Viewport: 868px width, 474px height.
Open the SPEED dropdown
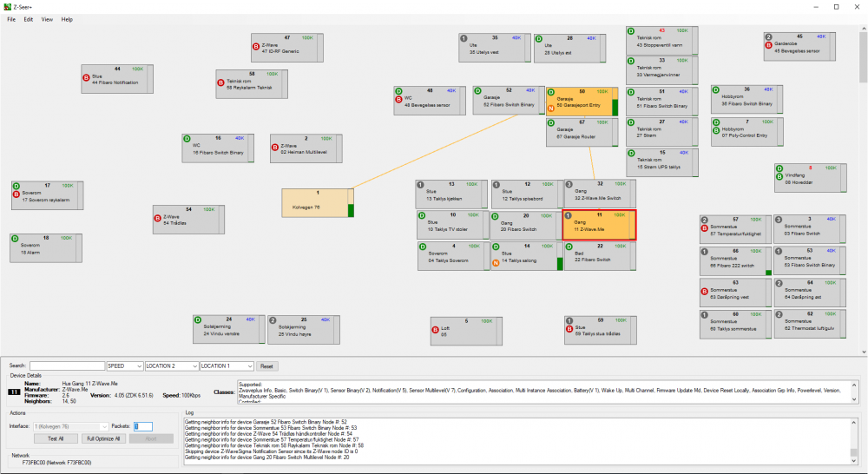124,366
